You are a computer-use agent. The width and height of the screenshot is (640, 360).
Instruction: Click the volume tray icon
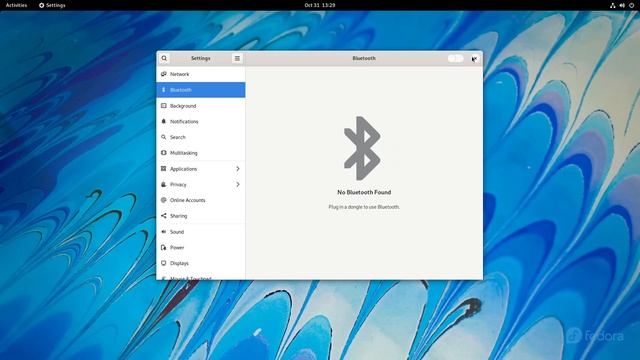622,5
